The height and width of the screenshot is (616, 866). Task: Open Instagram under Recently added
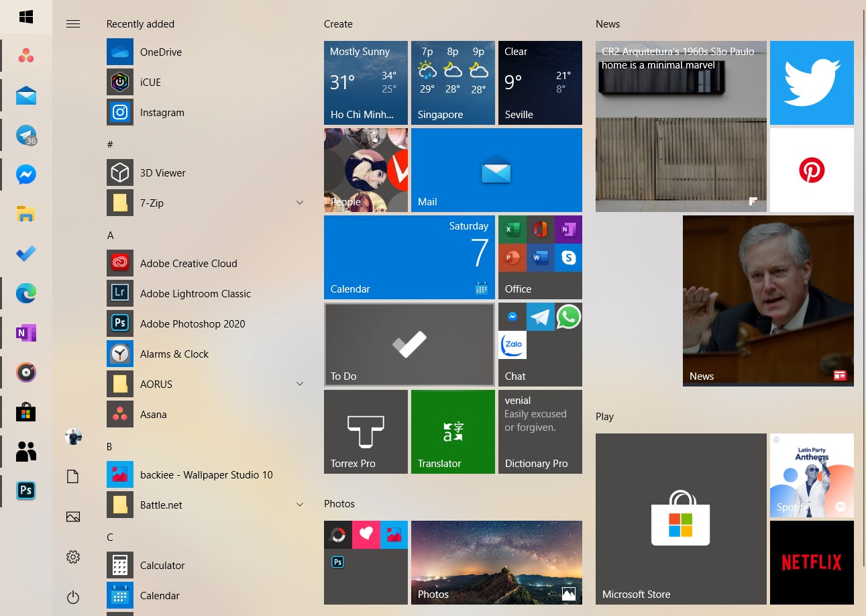coord(161,112)
